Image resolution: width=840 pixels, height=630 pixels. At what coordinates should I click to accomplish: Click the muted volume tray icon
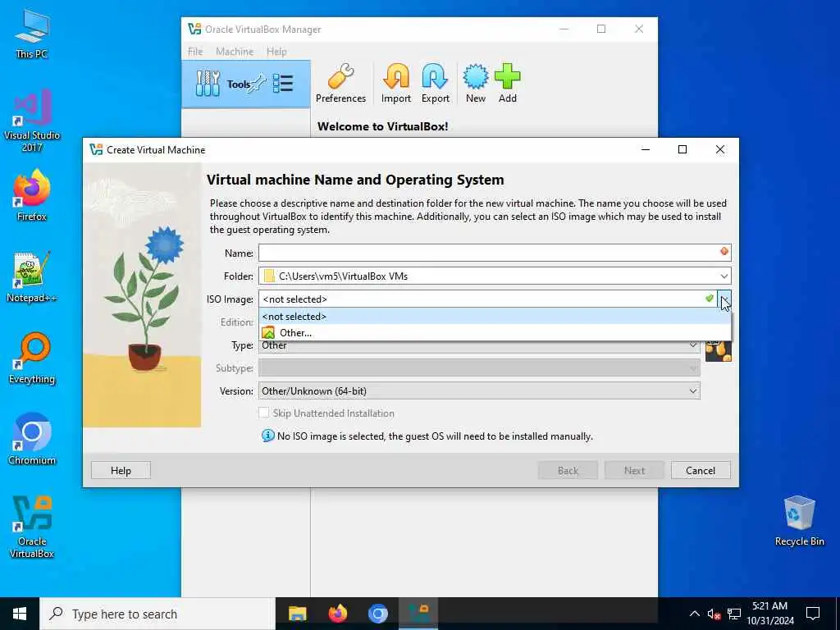coord(714,614)
